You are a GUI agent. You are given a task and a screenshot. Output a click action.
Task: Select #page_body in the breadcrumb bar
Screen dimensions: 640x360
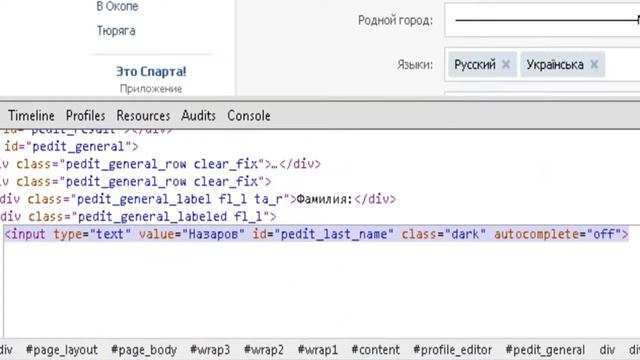pyautogui.click(x=144, y=350)
